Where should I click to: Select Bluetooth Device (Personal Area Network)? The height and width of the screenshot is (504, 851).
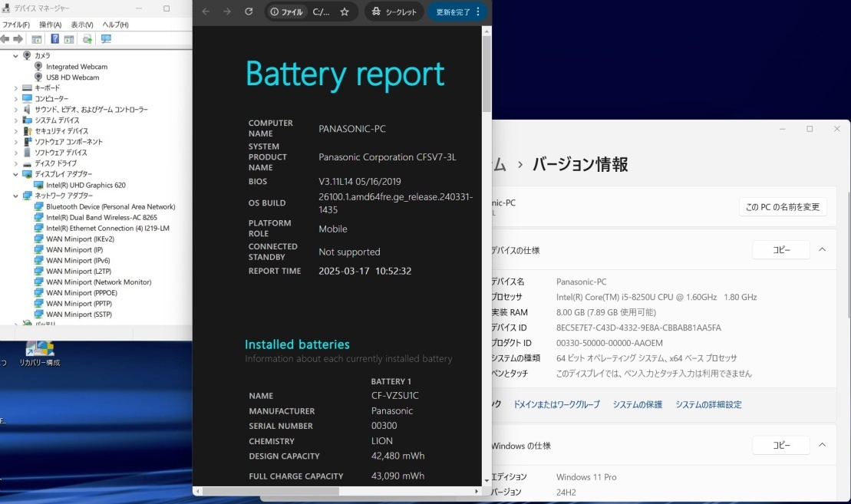(x=110, y=206)
